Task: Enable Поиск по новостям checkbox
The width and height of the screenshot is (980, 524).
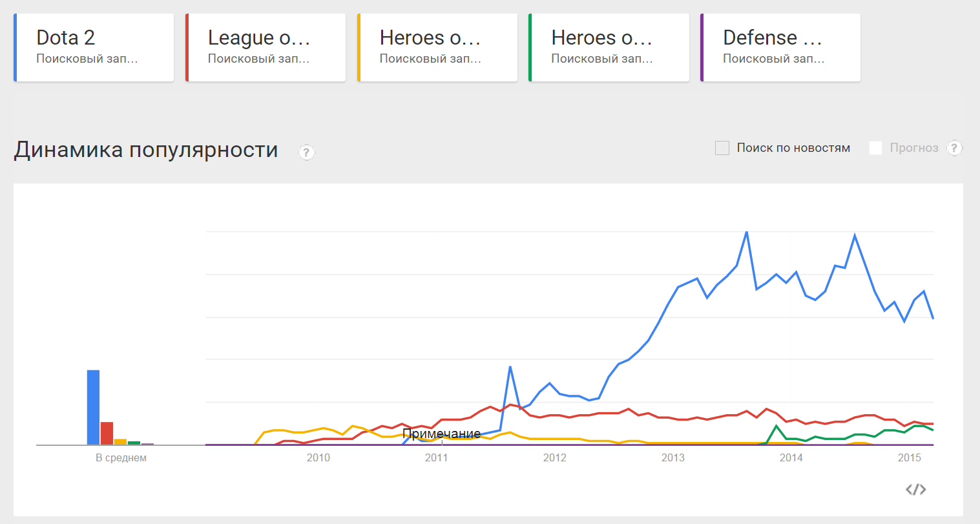Action: [x=722, y=148]
